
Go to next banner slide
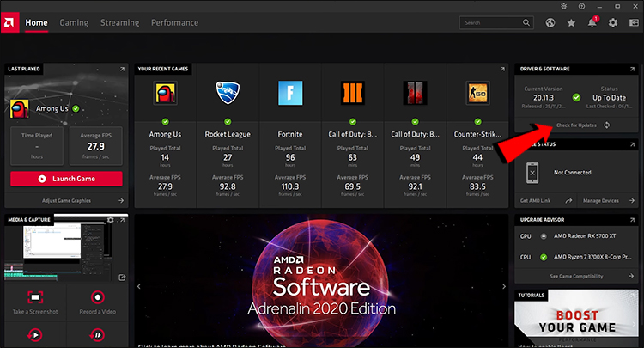(x=503, y=286)
